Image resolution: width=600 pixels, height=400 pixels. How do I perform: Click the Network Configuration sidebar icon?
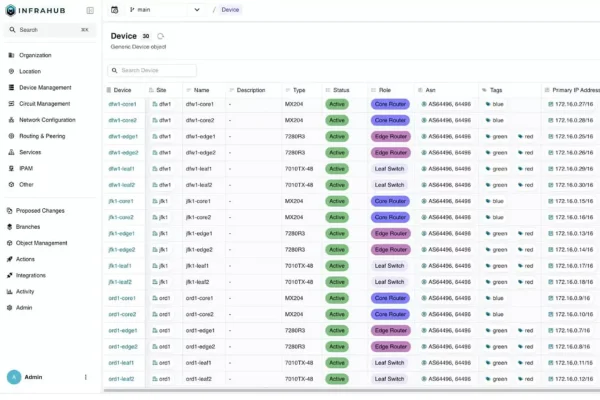point(11,120)
